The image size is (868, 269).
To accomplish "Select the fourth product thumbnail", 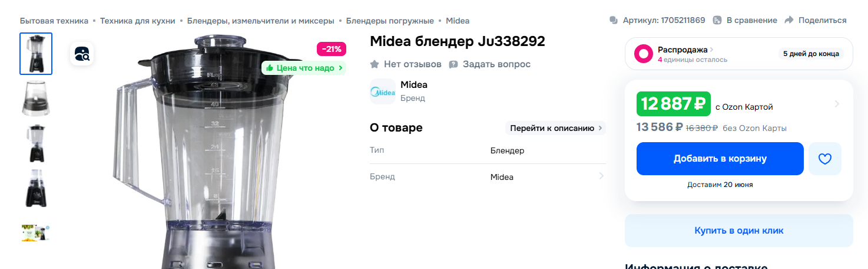I will (36, 188).
